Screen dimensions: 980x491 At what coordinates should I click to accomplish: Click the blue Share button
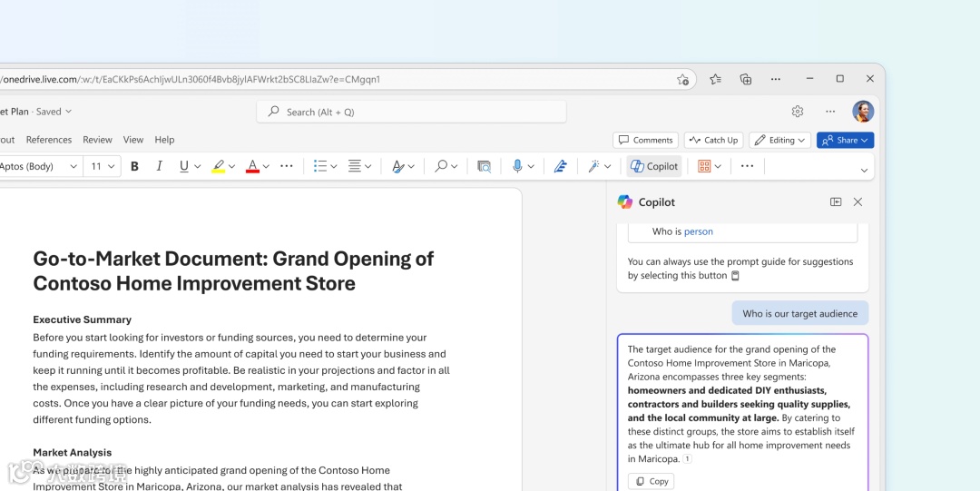point(845,140)
